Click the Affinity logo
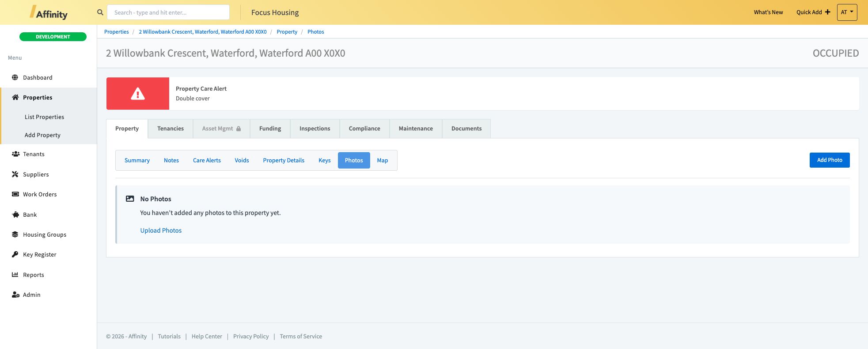Image resolution: width=868 pixels, height=349 pixels. click(49, 12)
